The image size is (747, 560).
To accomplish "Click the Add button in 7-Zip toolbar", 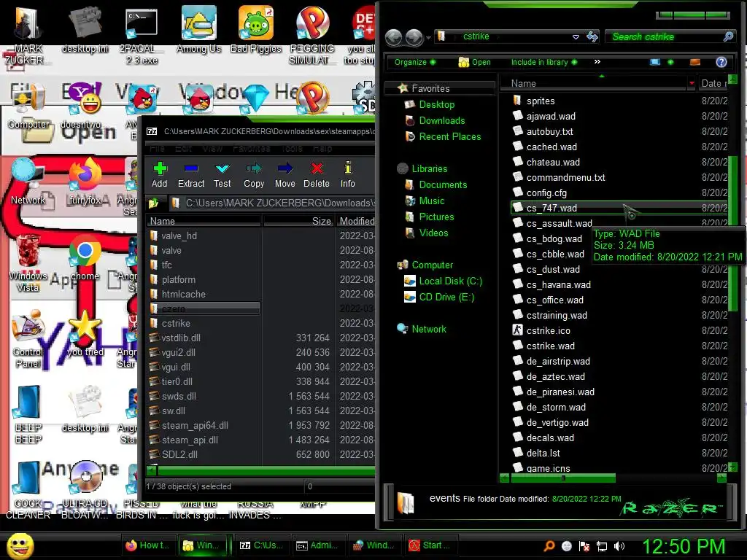I will tap(159, 174).
